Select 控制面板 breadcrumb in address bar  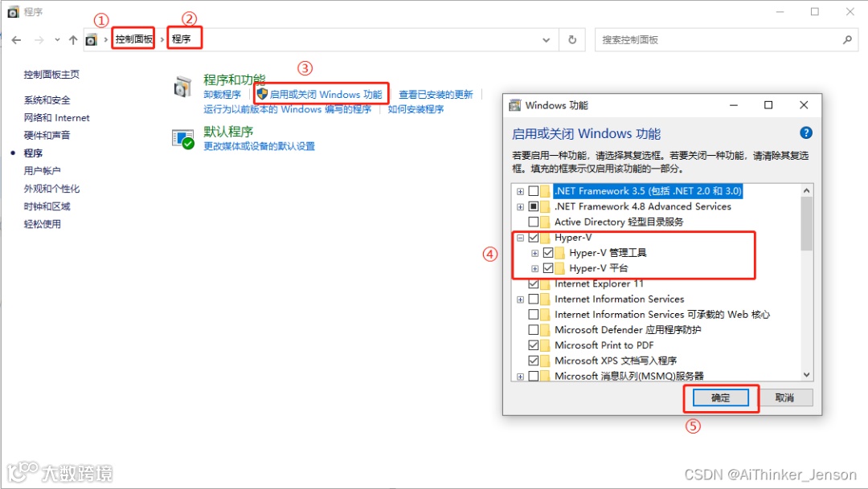tap(133, 39)
